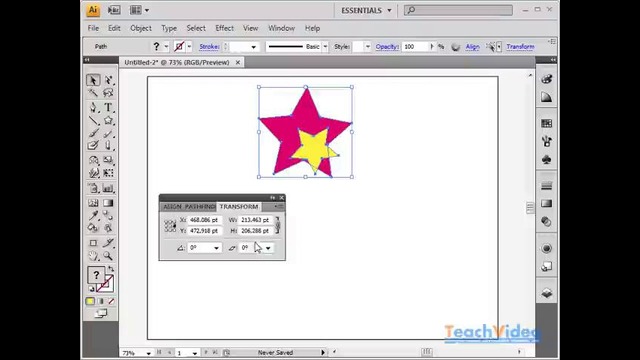
Task: Open the graphic Style dropdown
Action: pos(368,47)
